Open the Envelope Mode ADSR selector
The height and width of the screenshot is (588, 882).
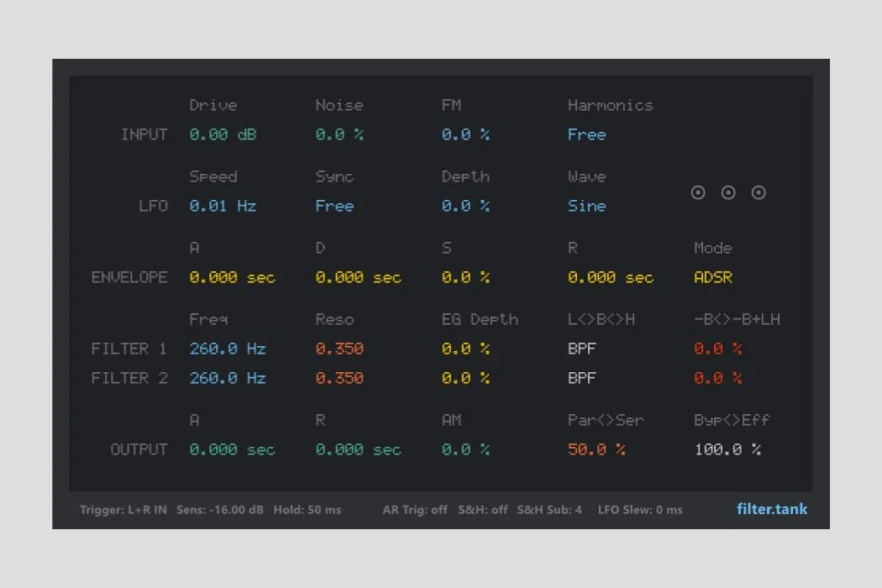pos(712,277)
